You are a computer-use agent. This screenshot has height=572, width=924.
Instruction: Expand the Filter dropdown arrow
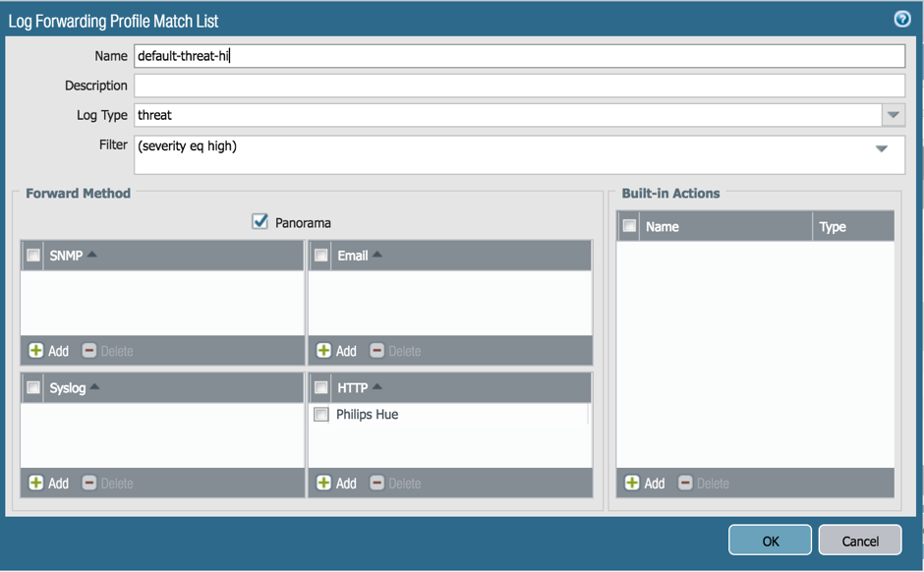882,149
